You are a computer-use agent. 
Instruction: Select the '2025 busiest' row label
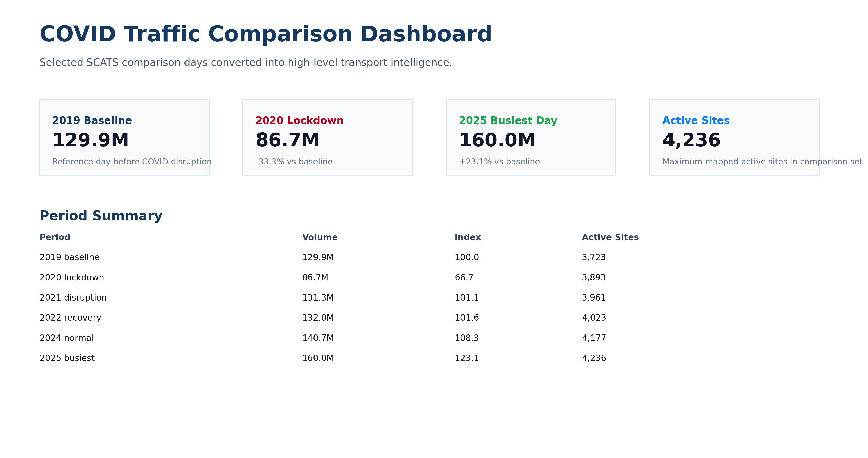coord(67,358)
